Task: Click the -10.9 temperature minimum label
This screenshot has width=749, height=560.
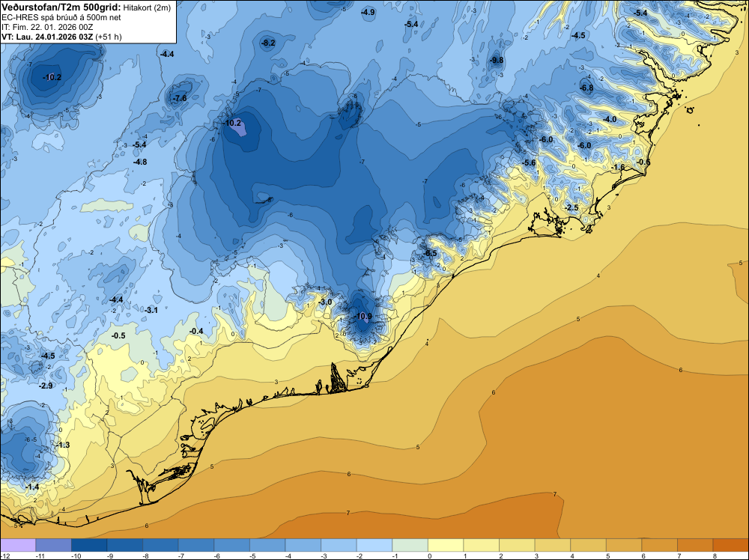Action: pos(363,316)
